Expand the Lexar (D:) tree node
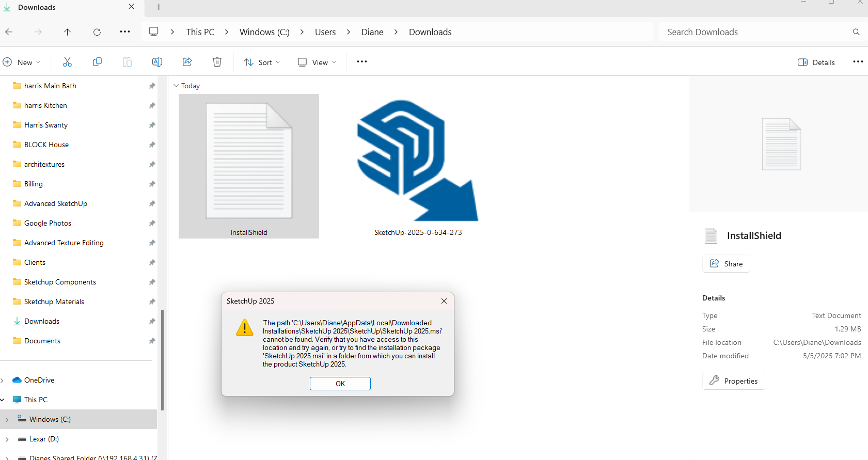The image size is (868, 460). point(7,439)
